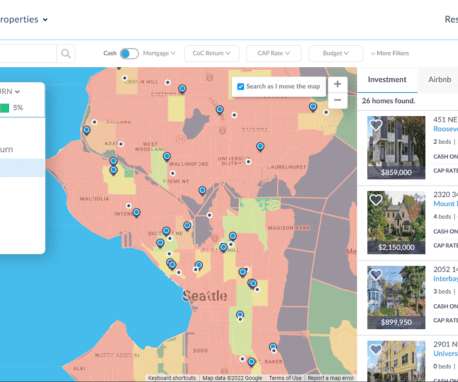Open the Mortgage dropdown
This screenshot has width=458, height=382.
pos(159,53)
